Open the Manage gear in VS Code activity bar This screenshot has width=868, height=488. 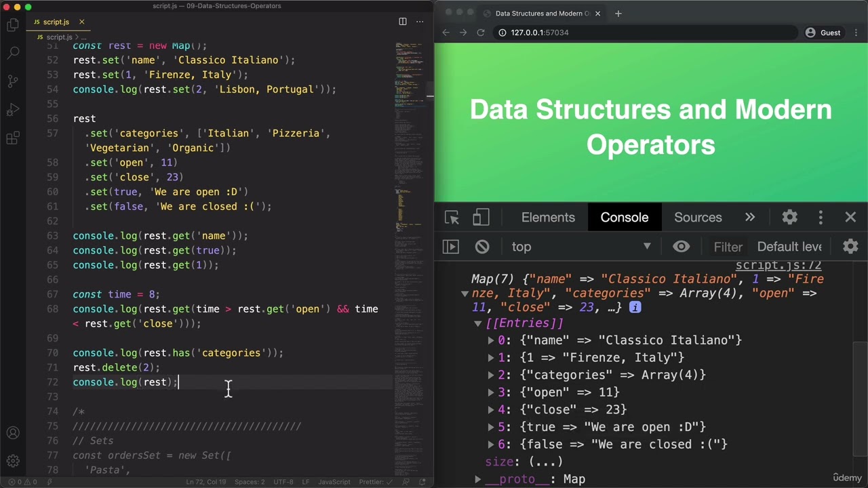pos(13,462)
